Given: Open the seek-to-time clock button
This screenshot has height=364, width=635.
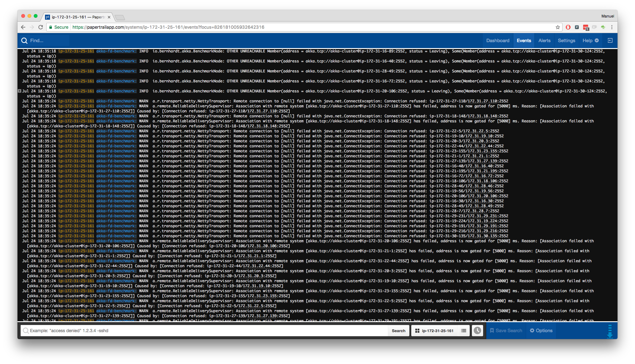Looking at the screenshot, I should 477,331.
